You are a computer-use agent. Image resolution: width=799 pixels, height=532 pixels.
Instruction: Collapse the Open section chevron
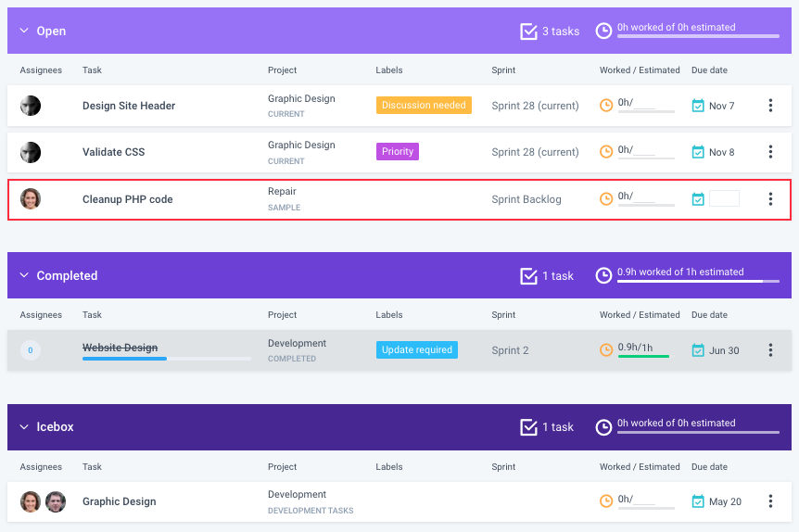[x=24, y=31]
